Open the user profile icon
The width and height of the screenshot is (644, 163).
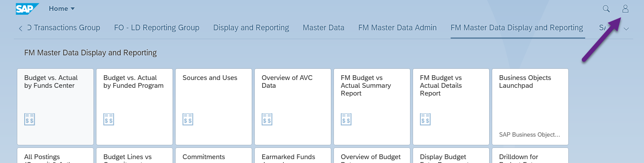point(625,9)
